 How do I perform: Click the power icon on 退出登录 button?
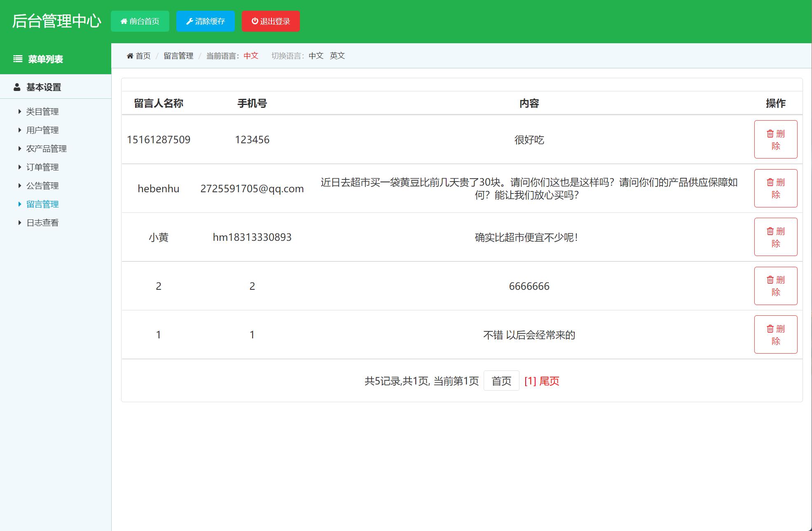tap(254, 21)
